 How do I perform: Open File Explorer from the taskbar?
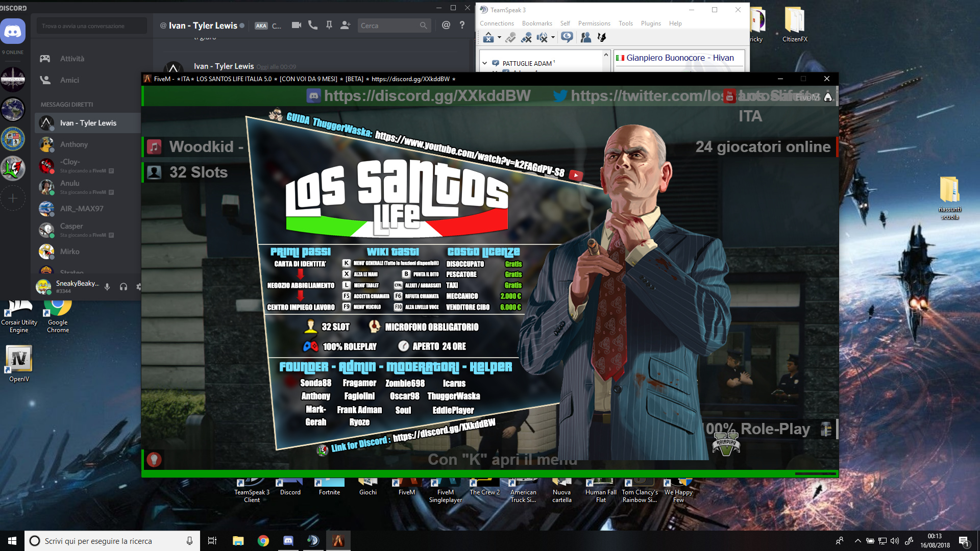(x=238, y=541)
